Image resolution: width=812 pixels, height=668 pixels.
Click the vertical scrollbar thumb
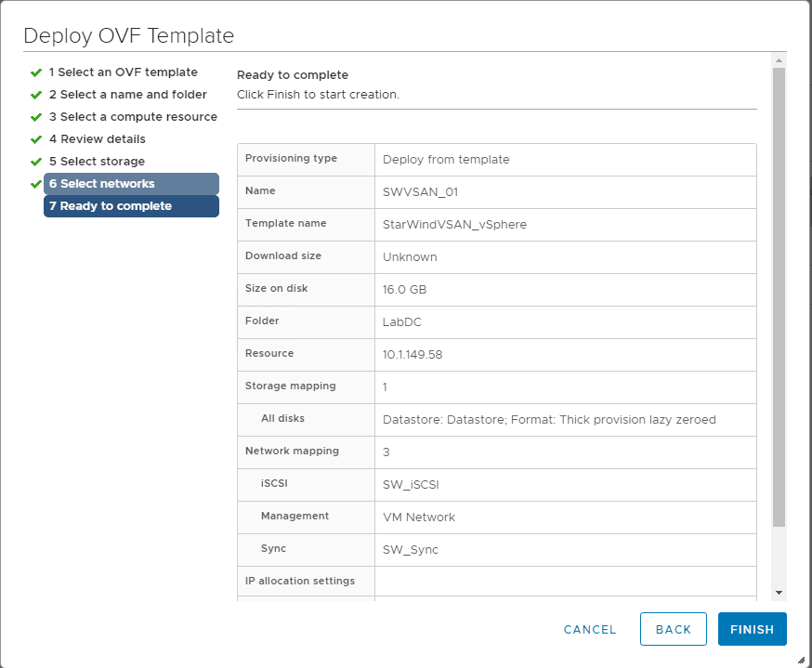[779, 297]
